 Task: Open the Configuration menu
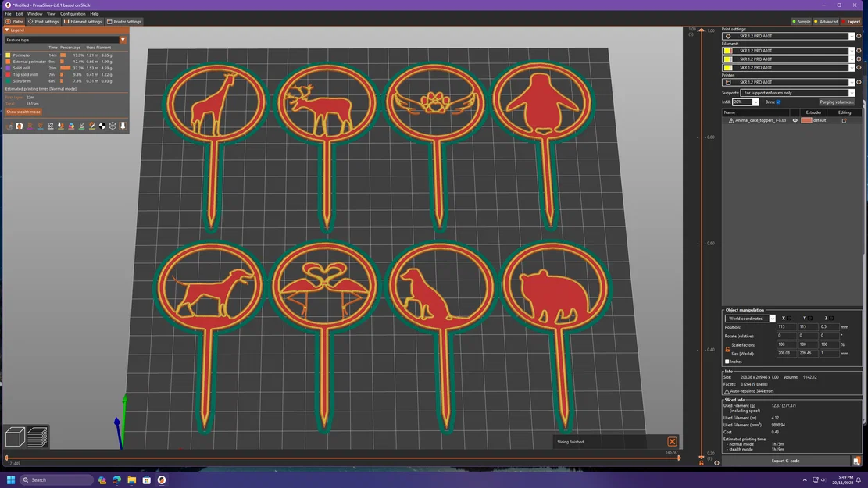[x=73, y=14]
